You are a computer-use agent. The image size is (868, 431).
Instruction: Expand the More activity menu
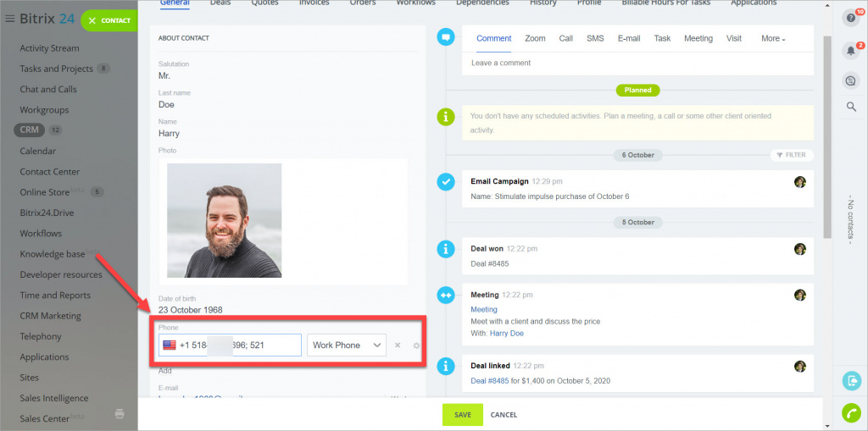[773, 38]
